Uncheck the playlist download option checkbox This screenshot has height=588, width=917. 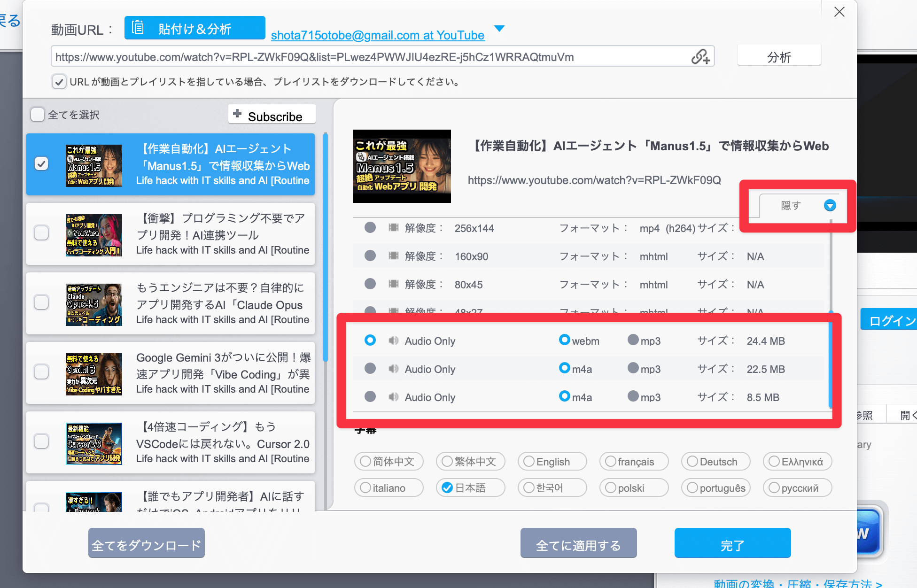(x=59, y=82)
